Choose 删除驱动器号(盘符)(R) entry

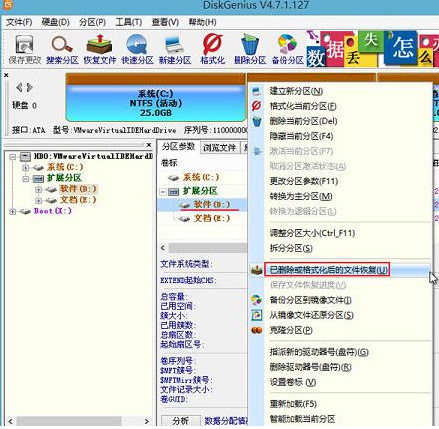point(311,367)
